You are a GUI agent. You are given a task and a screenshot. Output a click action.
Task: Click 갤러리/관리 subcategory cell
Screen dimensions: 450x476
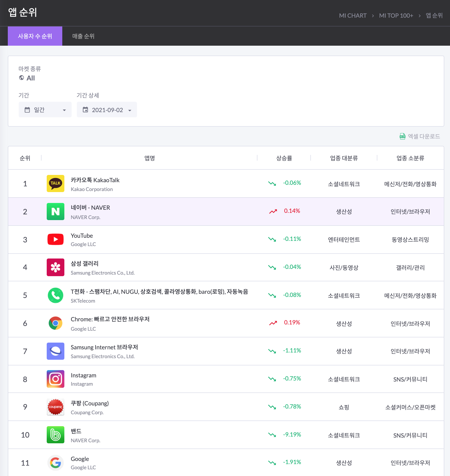(410, 268)
